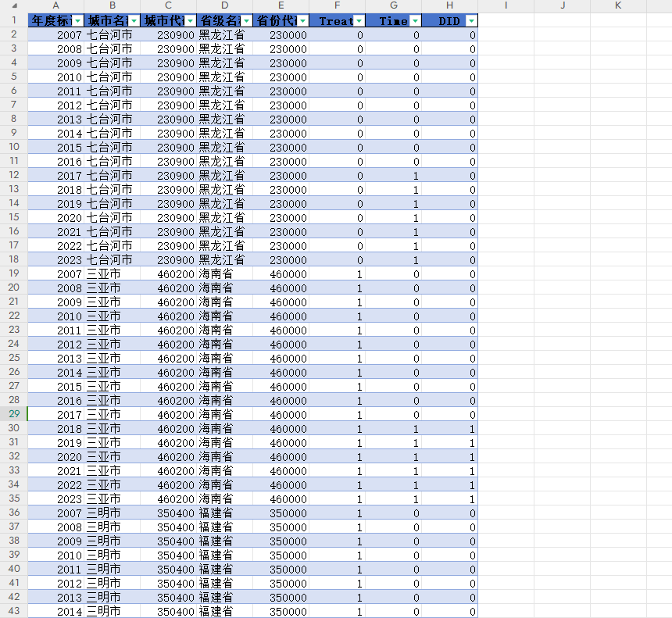Select column A header
Image resolution: width=672 pixels, height=618 pixels.
[x=55, y=5]
